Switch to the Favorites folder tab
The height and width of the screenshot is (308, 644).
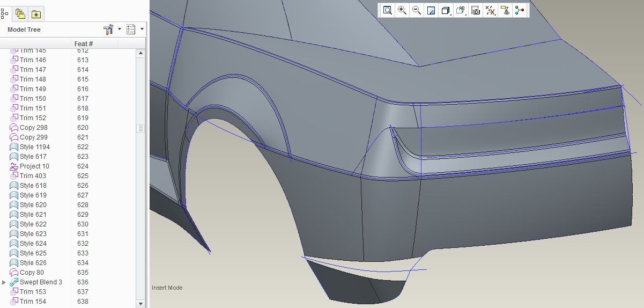tap(36, 14)
